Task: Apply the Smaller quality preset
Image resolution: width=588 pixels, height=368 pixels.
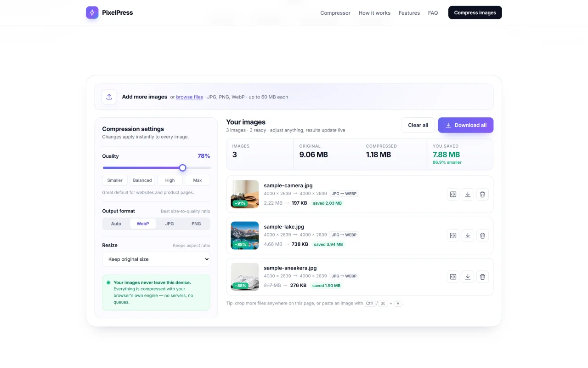Action: (115, 180)
